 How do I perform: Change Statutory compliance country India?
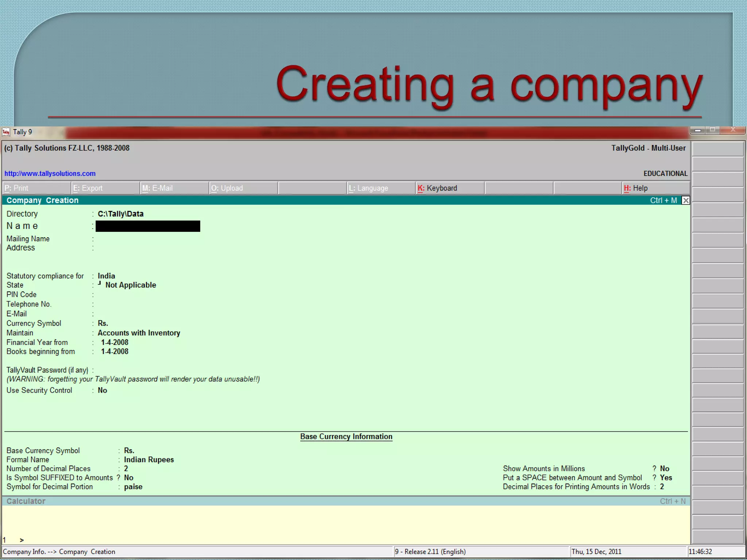pyautogui.click(x=106, y=276)
